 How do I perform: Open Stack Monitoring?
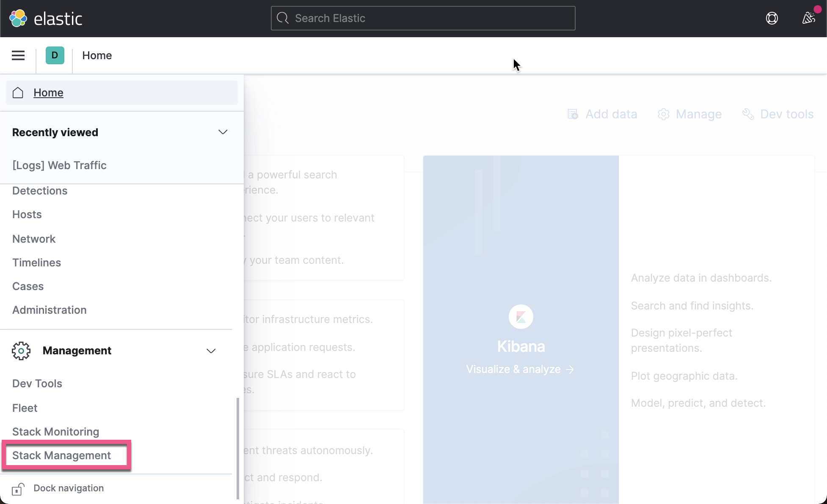point(55,432)
